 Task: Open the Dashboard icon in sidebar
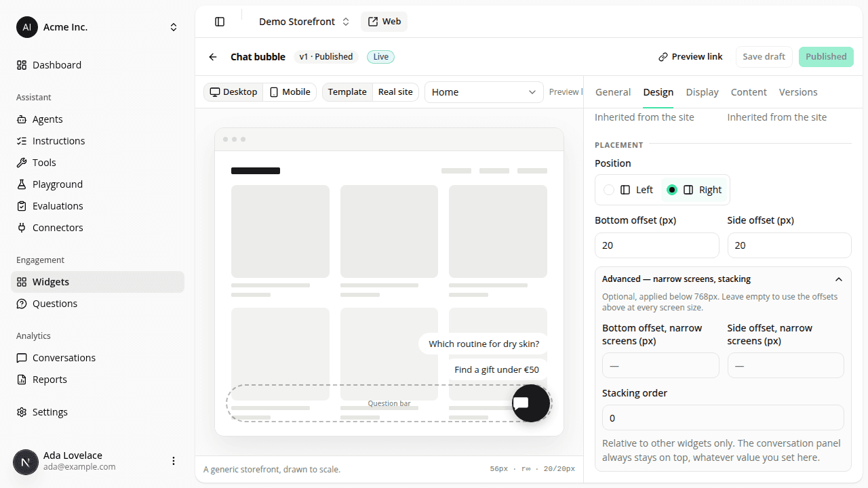[x=22, y=65]
